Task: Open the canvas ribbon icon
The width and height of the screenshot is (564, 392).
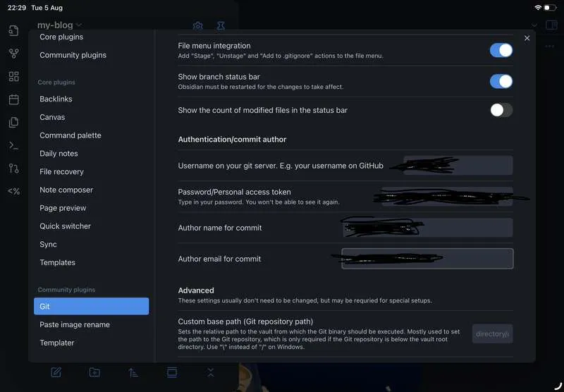Action: pos(13,76)
